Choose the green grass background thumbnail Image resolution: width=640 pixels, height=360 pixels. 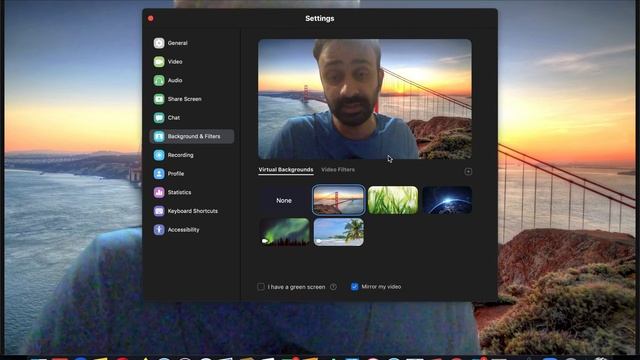click(x=393, y=200)
